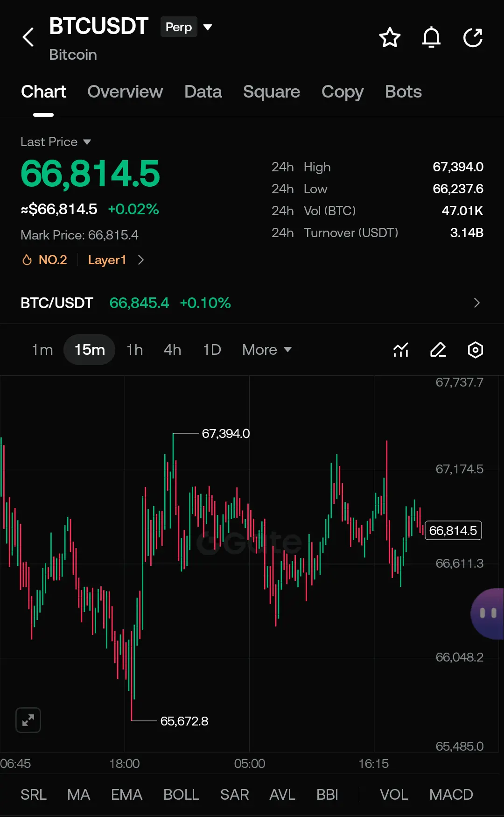Screen dimensions: 504x817
Task: Switch to the Square tab
Action: (272, 92)
